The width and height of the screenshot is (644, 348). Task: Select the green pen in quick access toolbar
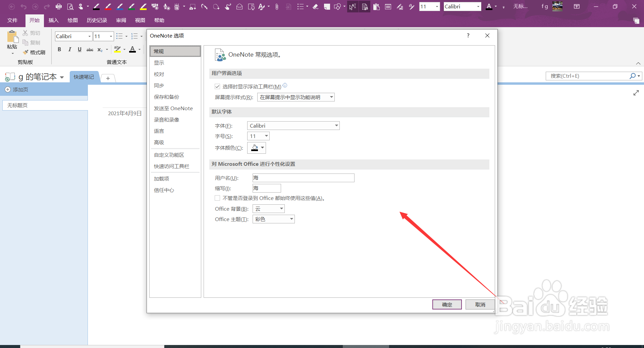pos(131,6)
